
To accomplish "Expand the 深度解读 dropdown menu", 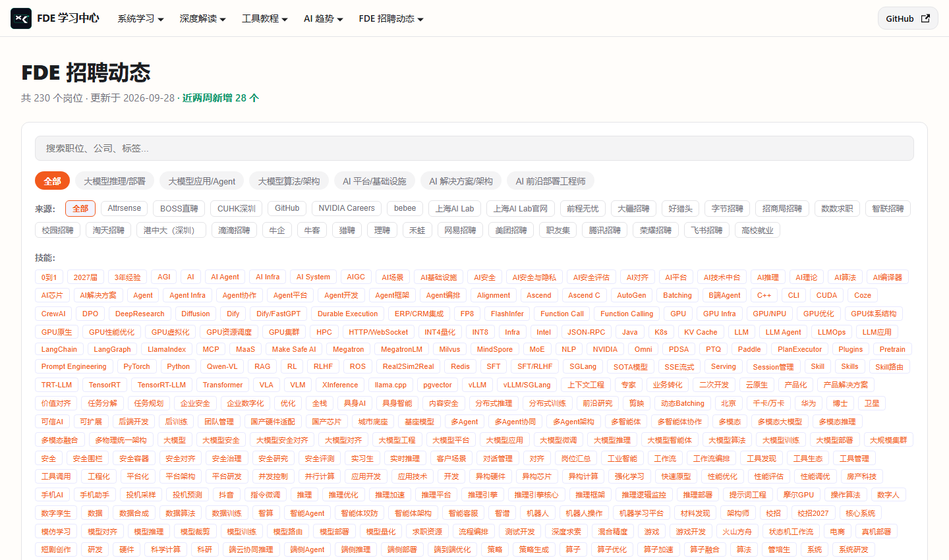I will [202, 18].
